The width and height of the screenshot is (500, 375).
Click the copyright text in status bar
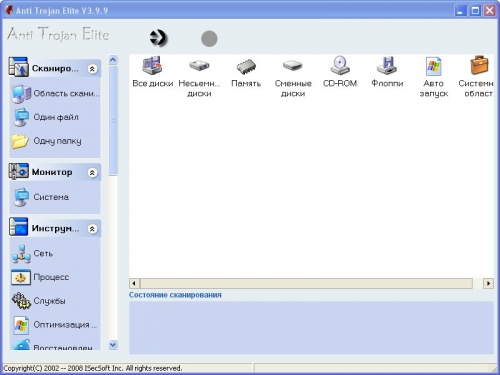[93, 368]
